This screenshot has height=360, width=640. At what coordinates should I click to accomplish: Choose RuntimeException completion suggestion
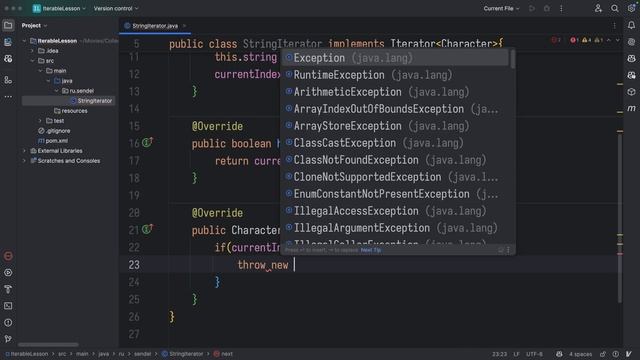coord(396,75)
